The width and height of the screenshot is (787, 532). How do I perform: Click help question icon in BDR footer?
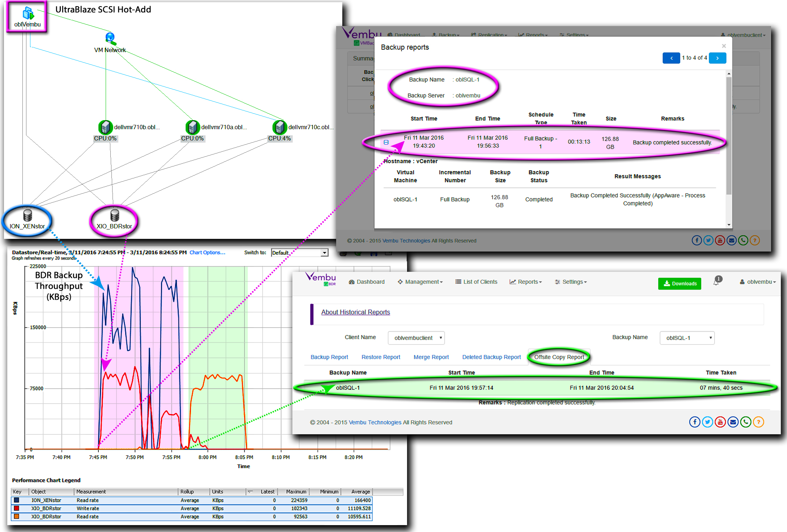point(758,422)
